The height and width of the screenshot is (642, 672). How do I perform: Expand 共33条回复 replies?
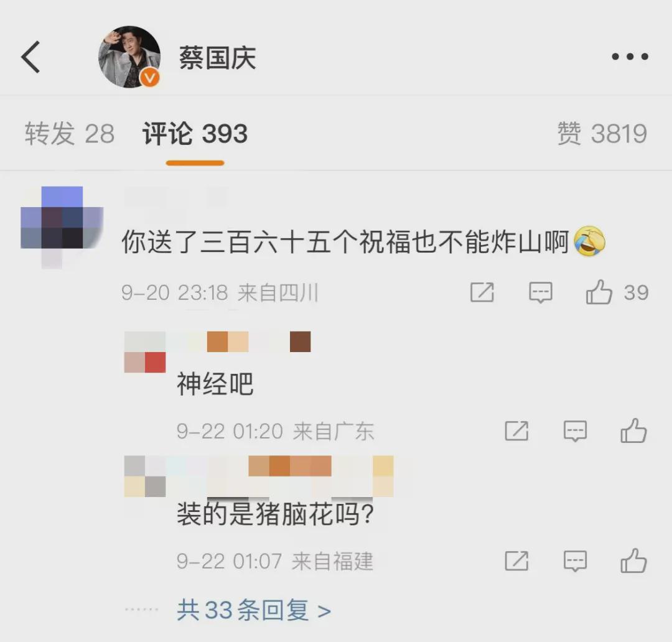point(254,610)
